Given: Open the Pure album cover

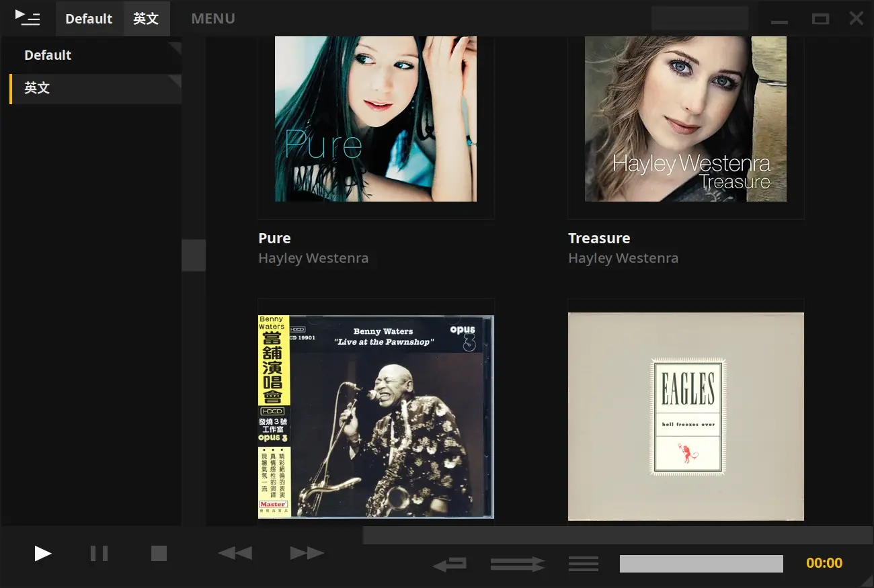Looking at the screenshot, I should (376, 119).
